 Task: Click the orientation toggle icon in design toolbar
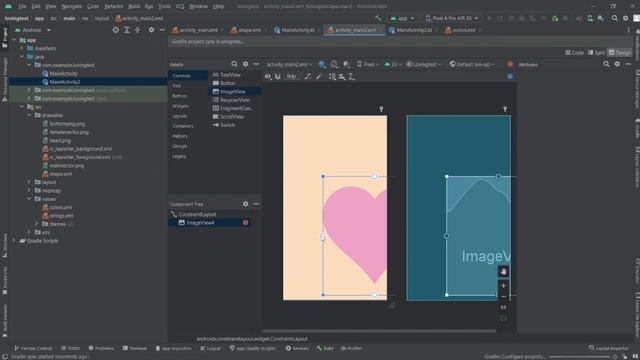click(x=334, y=64)
